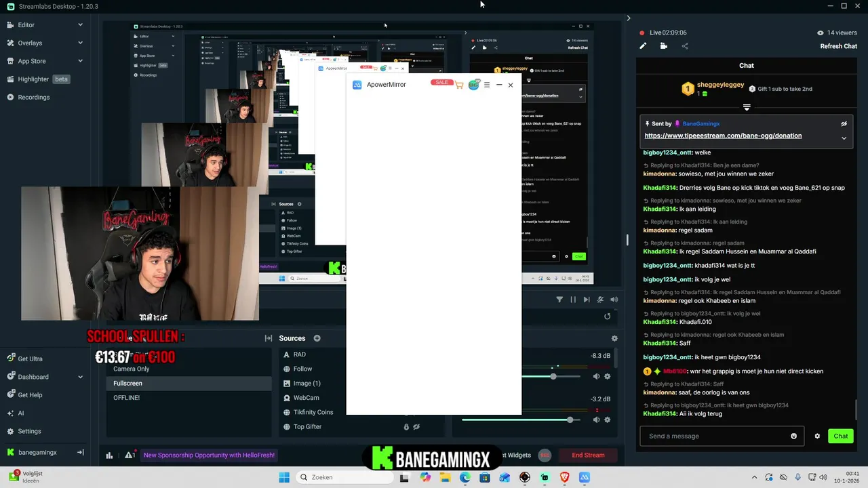The image size is (868, 488).
Task: Click Get Ultra in sidebar
Action: tap(30, 359)
